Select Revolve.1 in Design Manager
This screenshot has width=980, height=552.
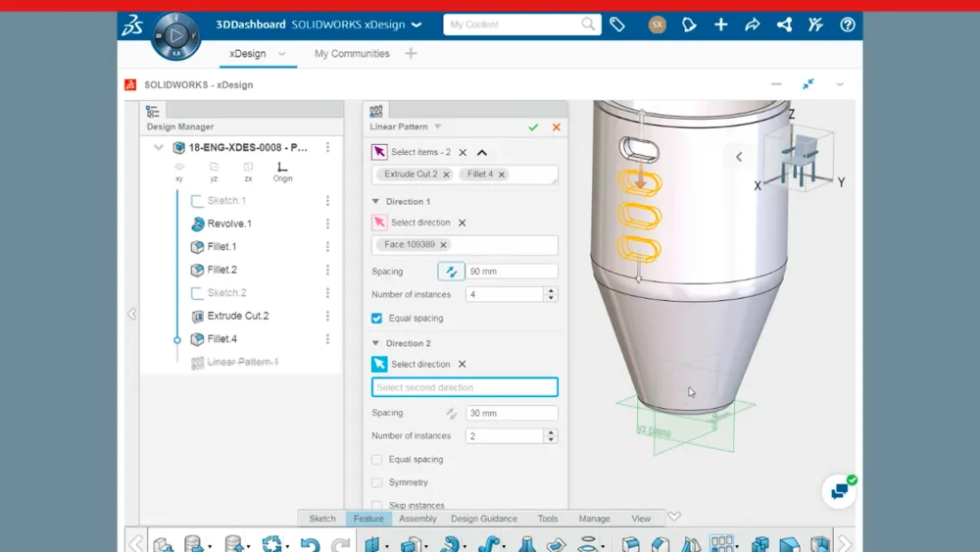pos(229,224)
